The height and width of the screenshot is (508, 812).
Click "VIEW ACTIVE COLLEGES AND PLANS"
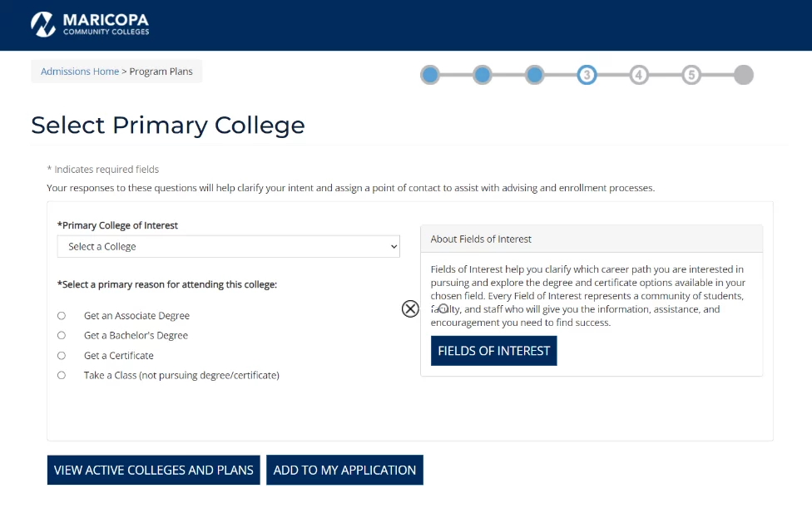tap(153, 470)
